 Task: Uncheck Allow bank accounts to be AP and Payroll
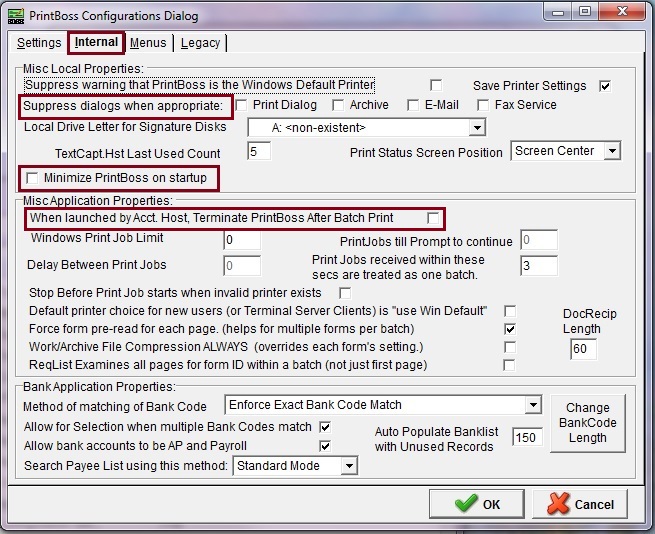(x=325, y=446)
